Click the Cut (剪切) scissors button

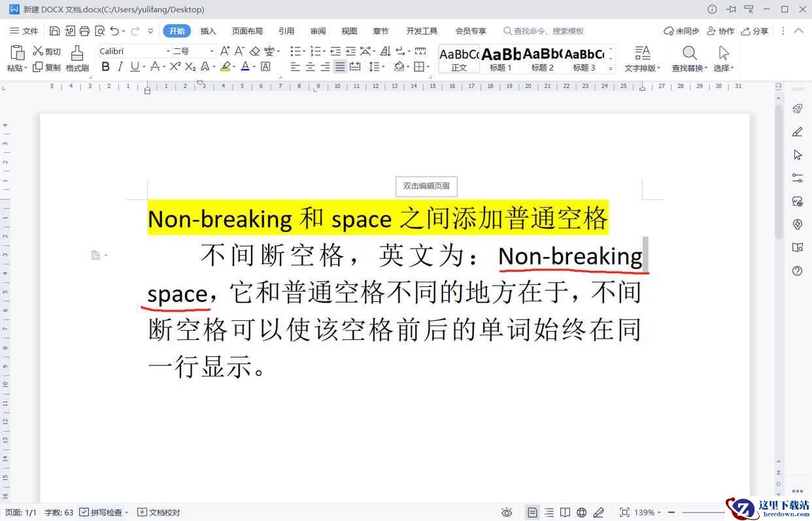46,51
